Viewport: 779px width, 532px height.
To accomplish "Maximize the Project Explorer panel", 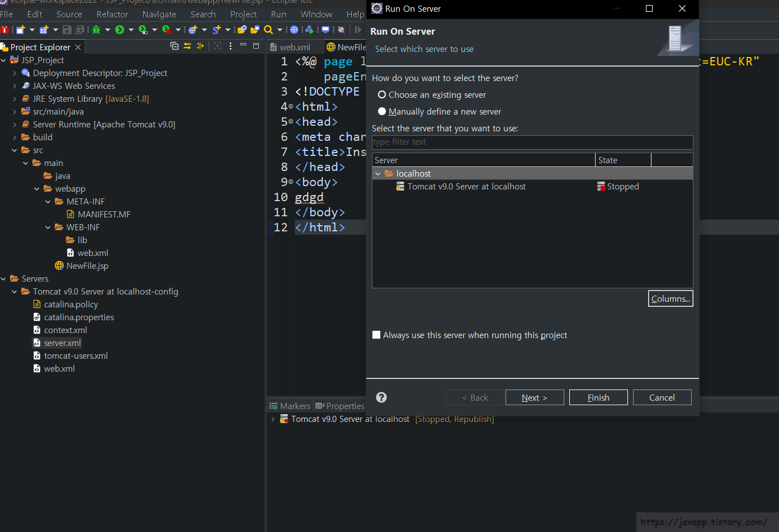I will point(256,46).
